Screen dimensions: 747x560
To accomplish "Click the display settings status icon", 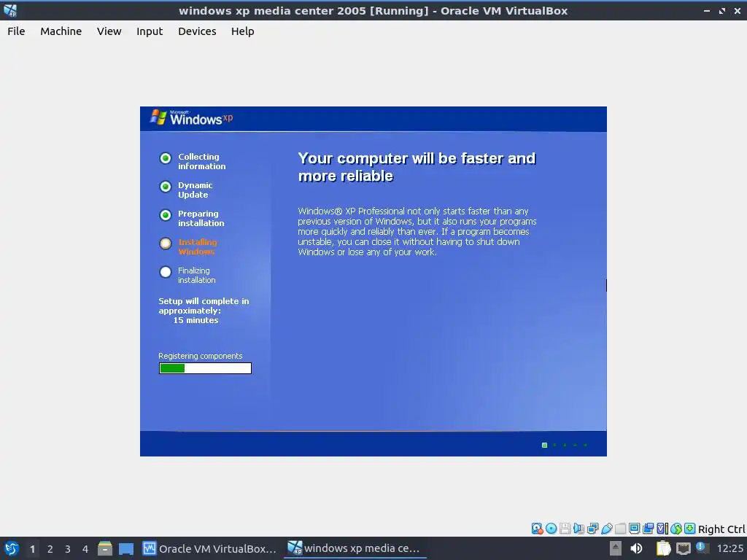I will point(634,529).
